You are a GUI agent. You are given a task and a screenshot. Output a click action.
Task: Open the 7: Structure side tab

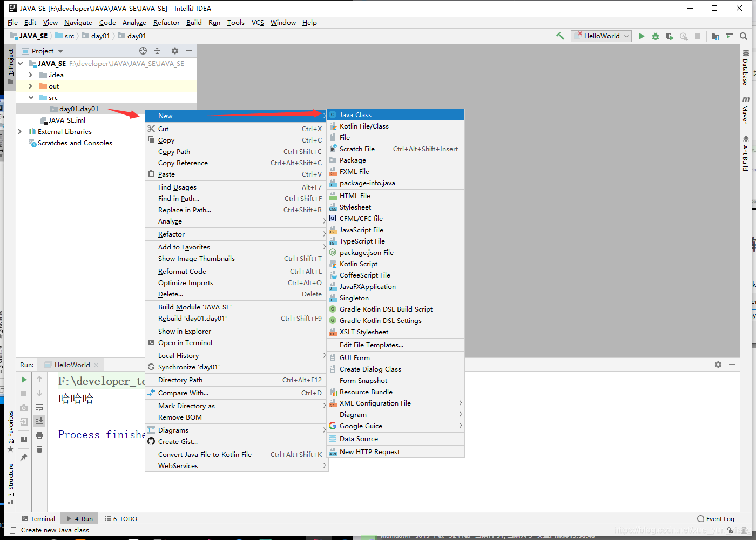pos(10,484)
